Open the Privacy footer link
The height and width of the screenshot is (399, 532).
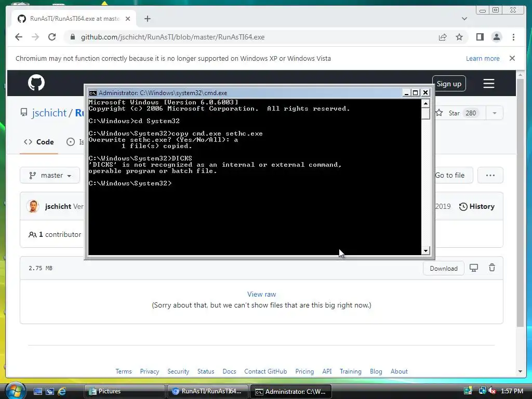(149, 371)
